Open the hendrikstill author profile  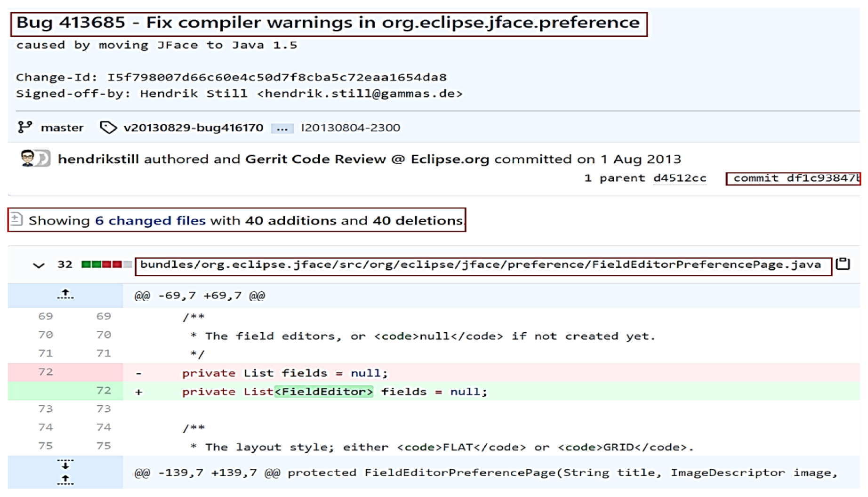98,159
